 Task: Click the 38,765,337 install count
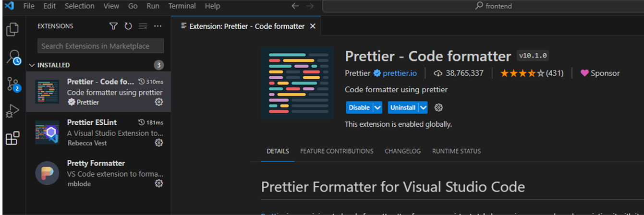click(459, 73)
